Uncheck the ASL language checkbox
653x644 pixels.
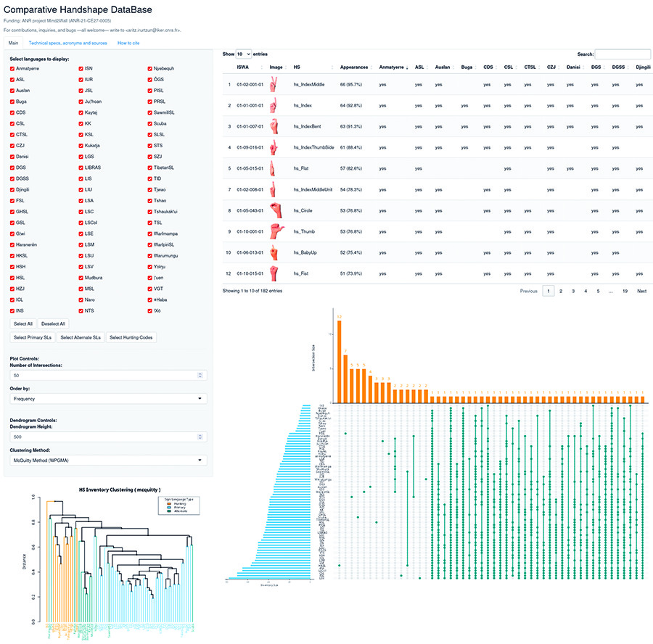(12, 79)
